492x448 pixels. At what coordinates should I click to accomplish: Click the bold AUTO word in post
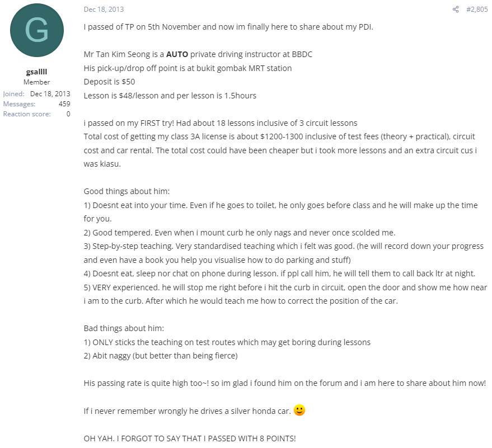177,54
